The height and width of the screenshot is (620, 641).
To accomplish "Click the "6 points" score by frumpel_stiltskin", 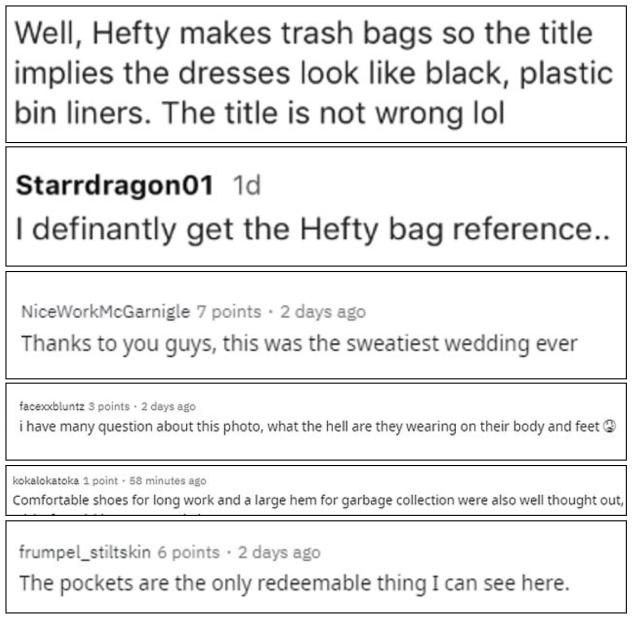I will click(188, 552).
